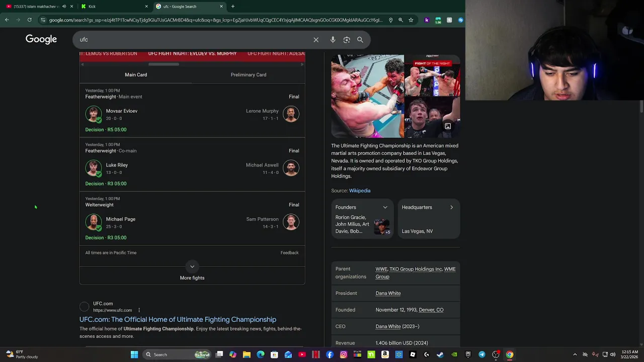
Task: Click the Dana White President link
Action: coord(388,293)
